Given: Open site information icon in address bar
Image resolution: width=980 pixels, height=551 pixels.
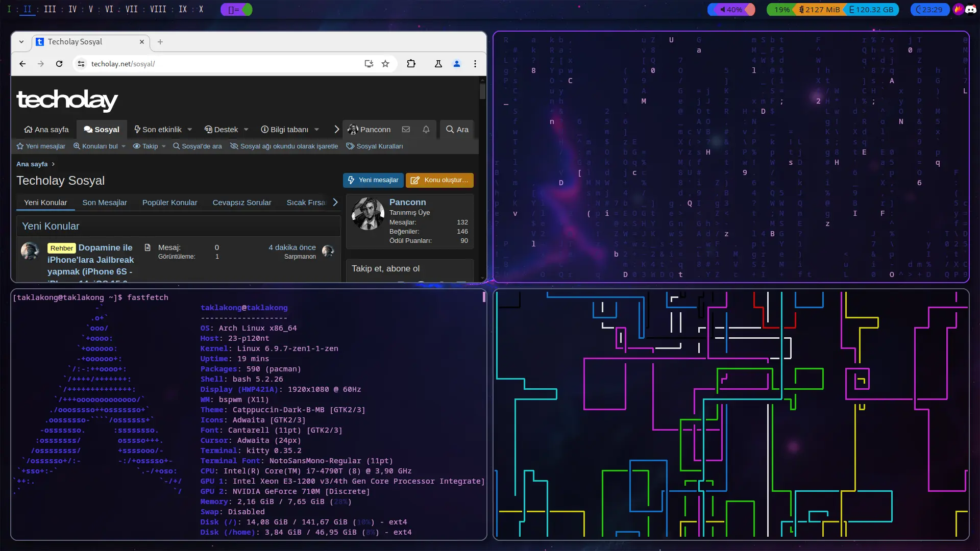Looking at the screenshot, I should 81,64.
